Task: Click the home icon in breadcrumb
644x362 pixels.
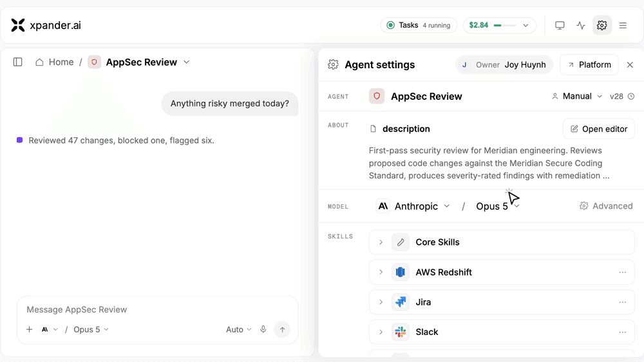Action: pyautogui.click(x=39, y=62)
